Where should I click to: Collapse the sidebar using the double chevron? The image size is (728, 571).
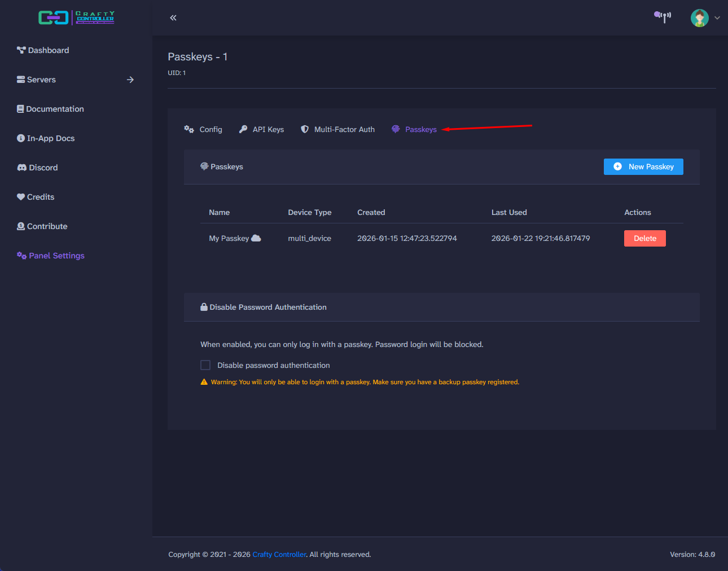click(x=173, y=17)
